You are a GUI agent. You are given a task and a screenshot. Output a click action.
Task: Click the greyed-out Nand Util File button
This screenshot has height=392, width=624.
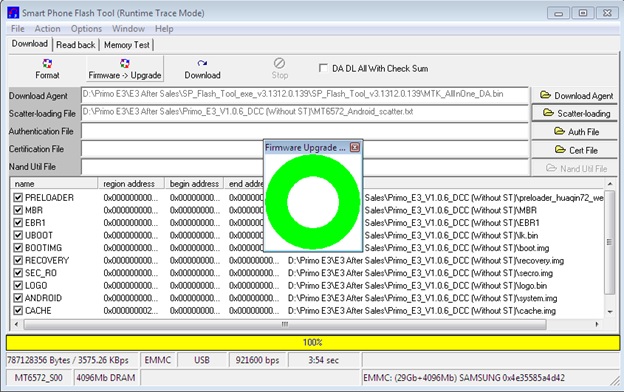coord(576,168)
